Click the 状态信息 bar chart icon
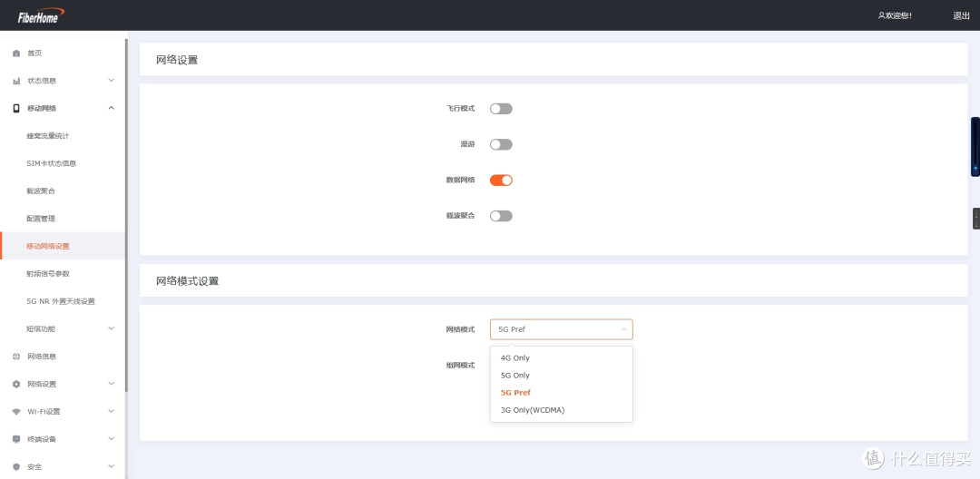This screenshot has width=980, height=479. tap(16, 81)
